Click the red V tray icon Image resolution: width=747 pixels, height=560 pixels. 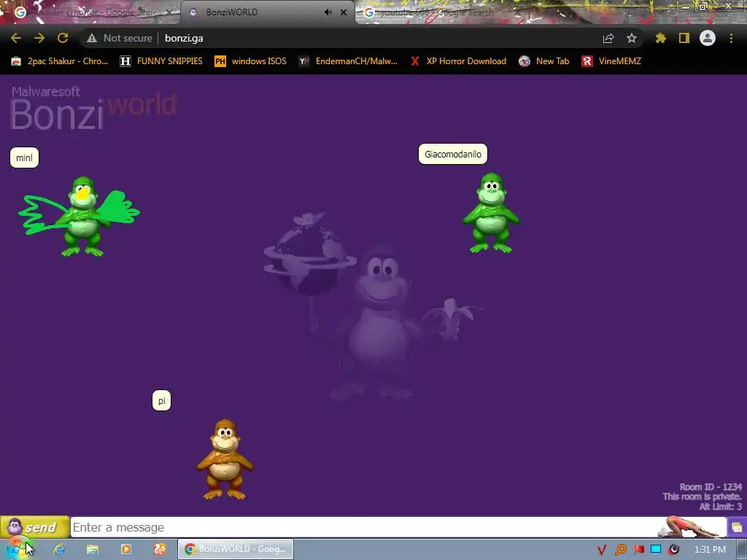tap(602, 550)
